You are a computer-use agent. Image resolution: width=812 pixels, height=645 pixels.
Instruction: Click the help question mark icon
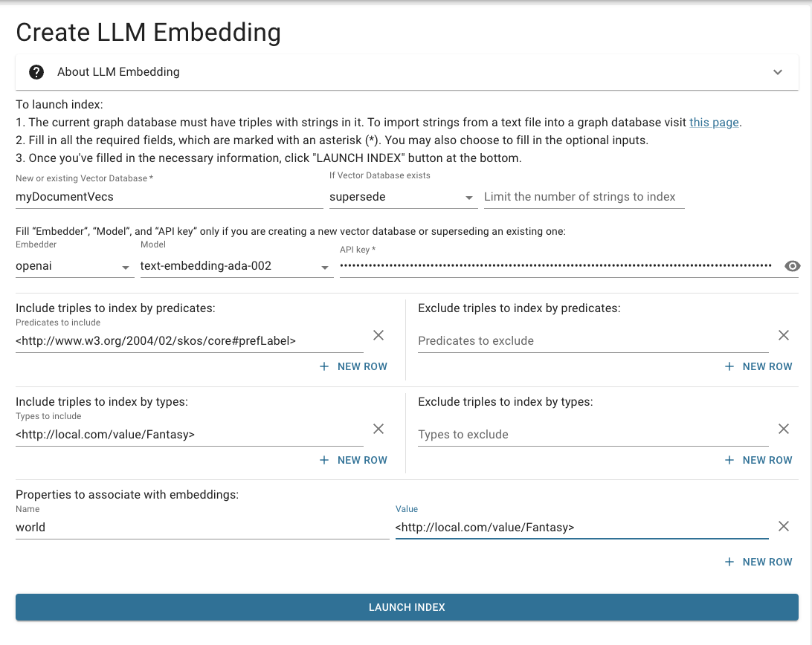[x=36, y=72]
